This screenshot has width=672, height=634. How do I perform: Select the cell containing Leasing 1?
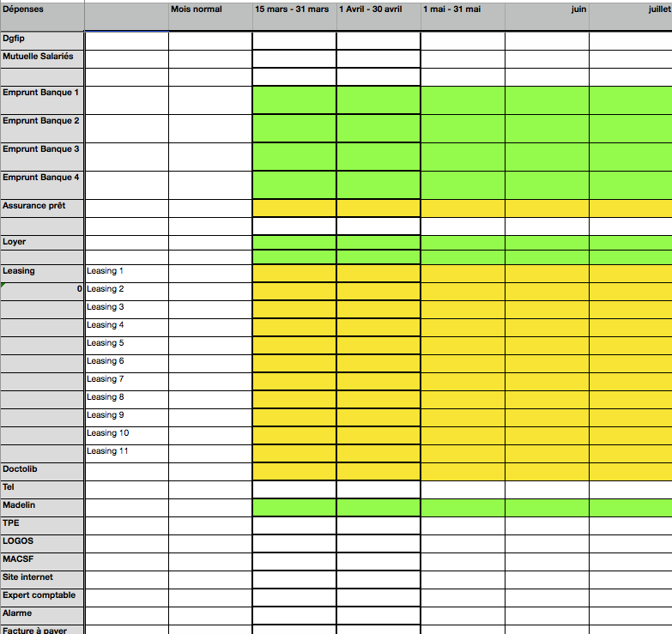click(x=126, y=271)
